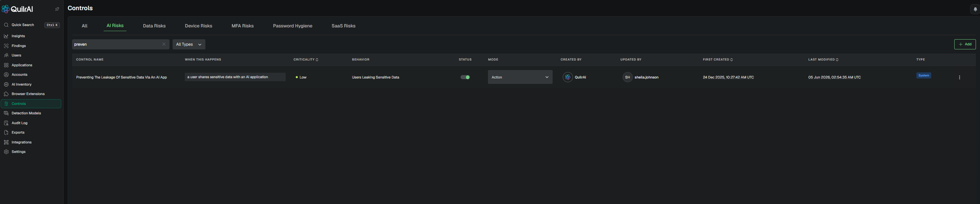This screenshot has height=204, width=980.
Task: Click first created date 24 Dec 2025
Action: [x=728, y=77]
